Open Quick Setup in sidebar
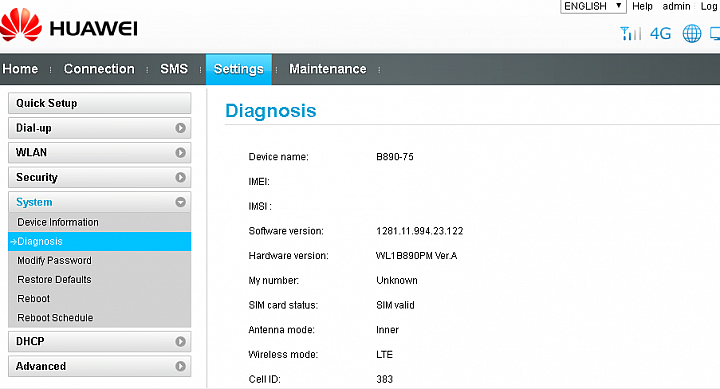 pyautogui.click(x=100, y=103)
